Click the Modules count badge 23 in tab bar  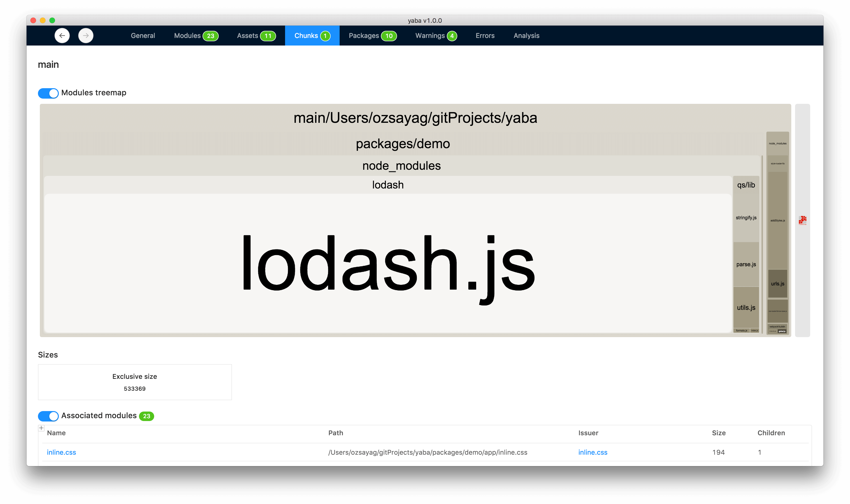pyautogui.click(x=211, y=36)
